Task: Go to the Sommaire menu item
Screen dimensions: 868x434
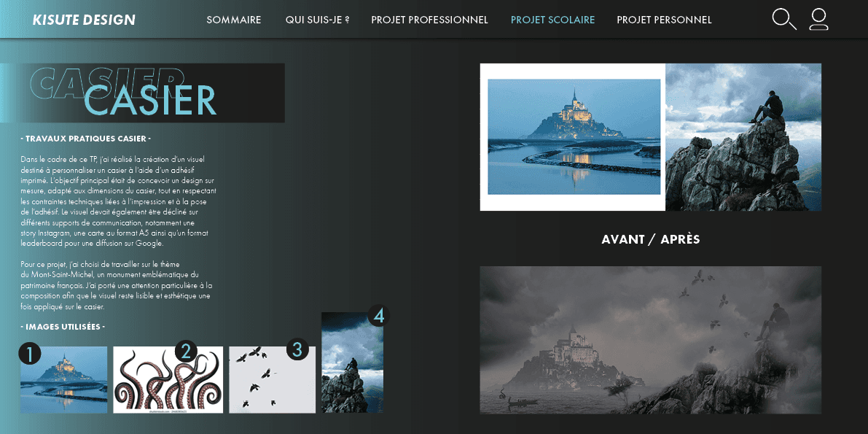Action: click(x=234, y=20)
